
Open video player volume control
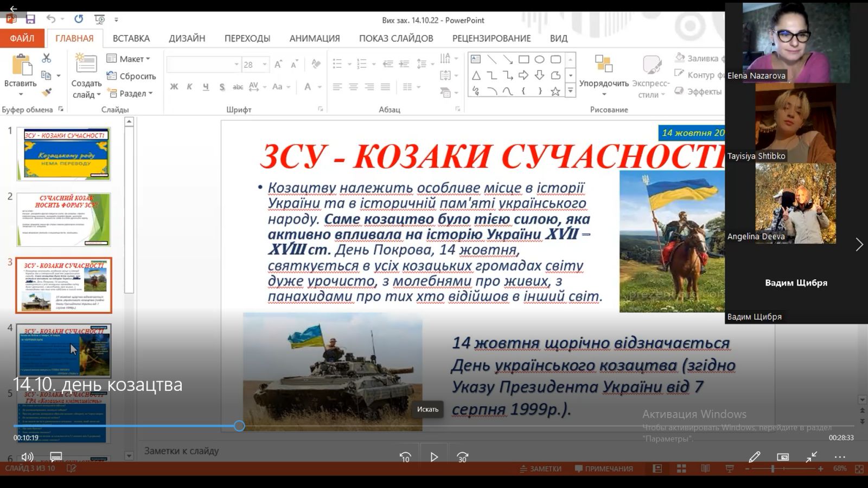click(27, 457)
